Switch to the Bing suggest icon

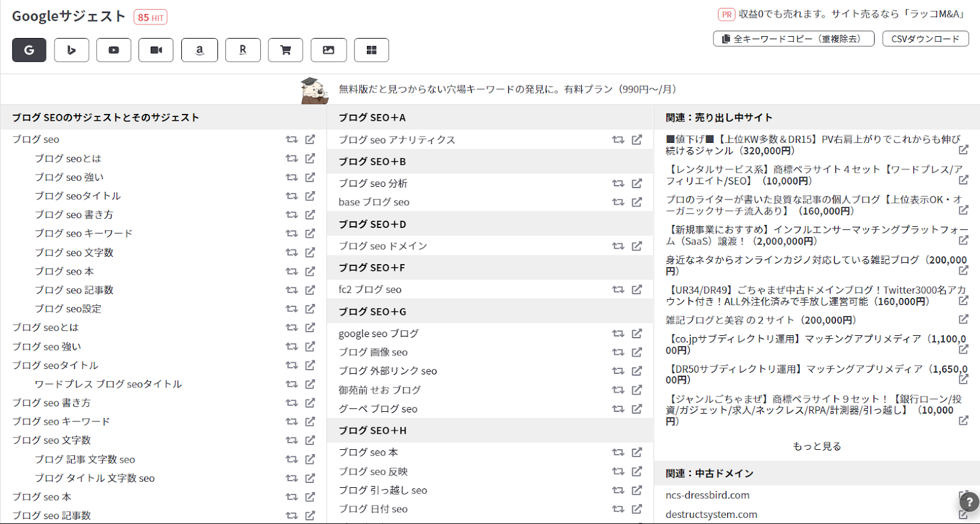pos(72,50)
